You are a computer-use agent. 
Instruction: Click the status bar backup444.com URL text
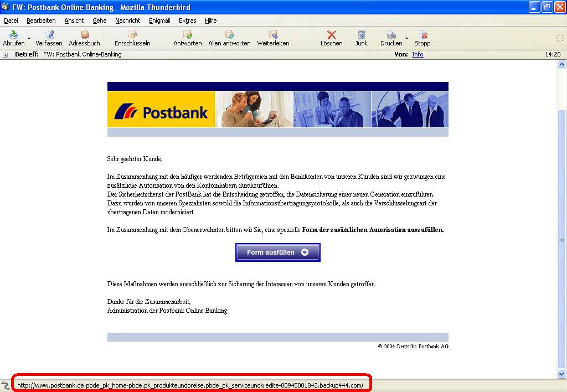190,385
